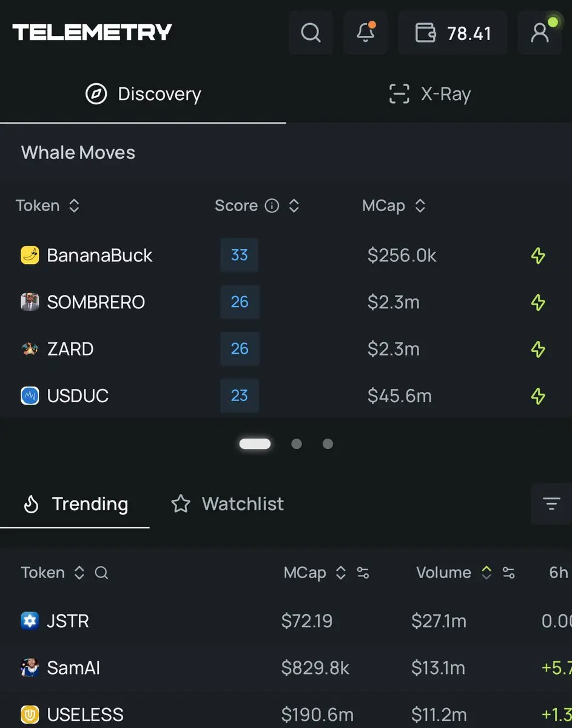This screenshot has width=572, height=728.
Task: Open the search magnifier in header
Action: pos(311,33)
